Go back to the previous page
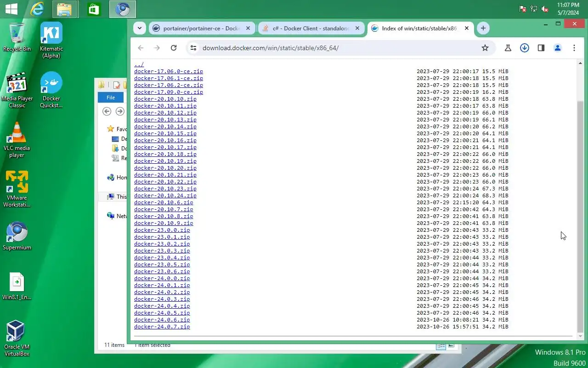Screen dimensions: 588x368 (x=141, y=48)
